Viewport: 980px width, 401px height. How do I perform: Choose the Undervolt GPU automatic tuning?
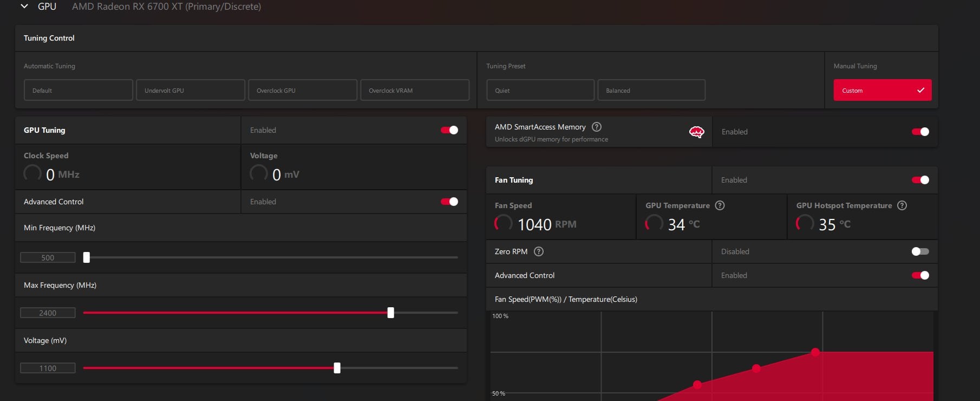pyautogui.click(x=191, y=90)
